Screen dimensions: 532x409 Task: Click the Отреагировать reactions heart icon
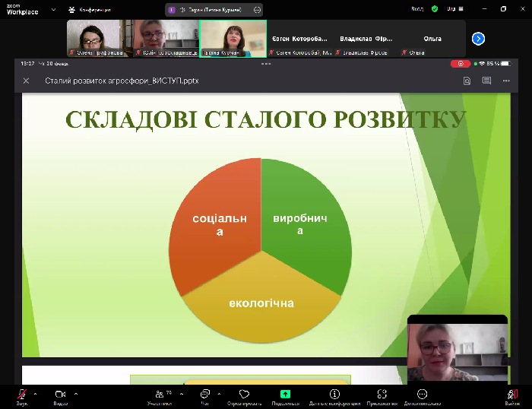pyautogui.click(x=244, y=395)
